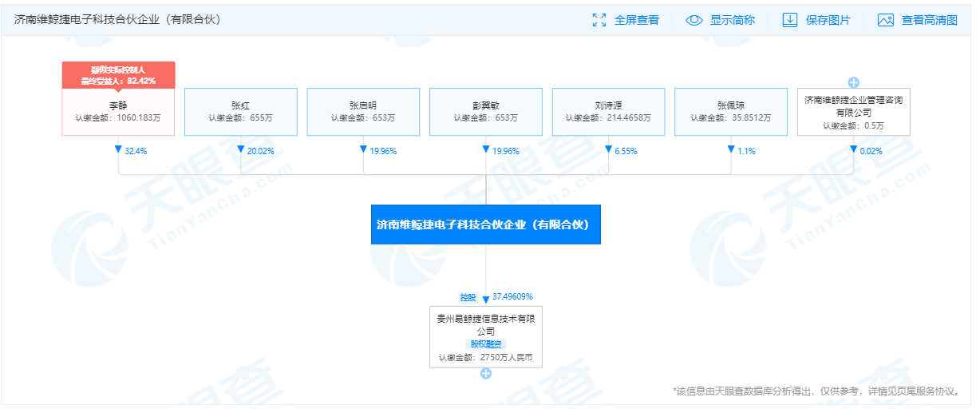Click central blue company node 济南维鲸捷电子科技合伙企业
Viewport: 980px width, 409px height.
(x=485, y=224)
